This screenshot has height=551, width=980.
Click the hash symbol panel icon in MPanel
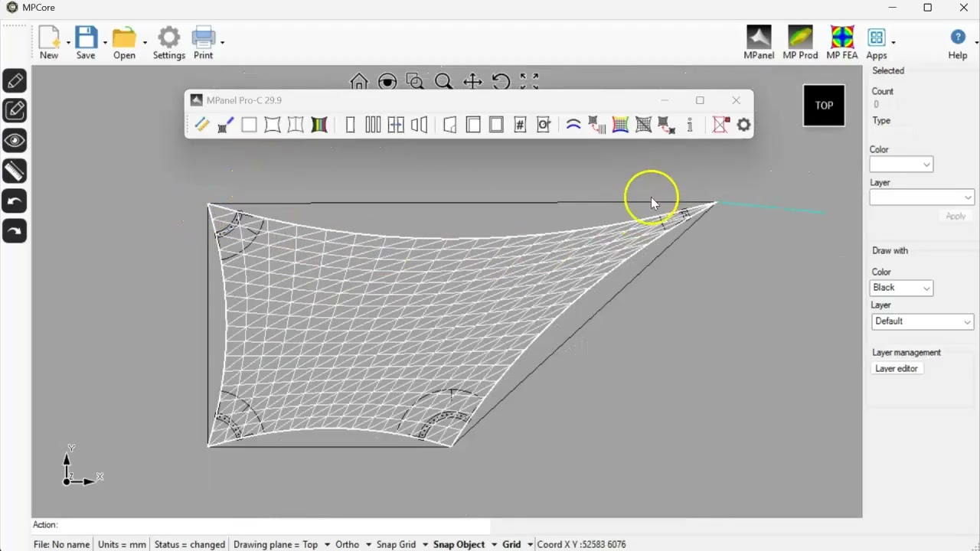click(x=520, y=125)
